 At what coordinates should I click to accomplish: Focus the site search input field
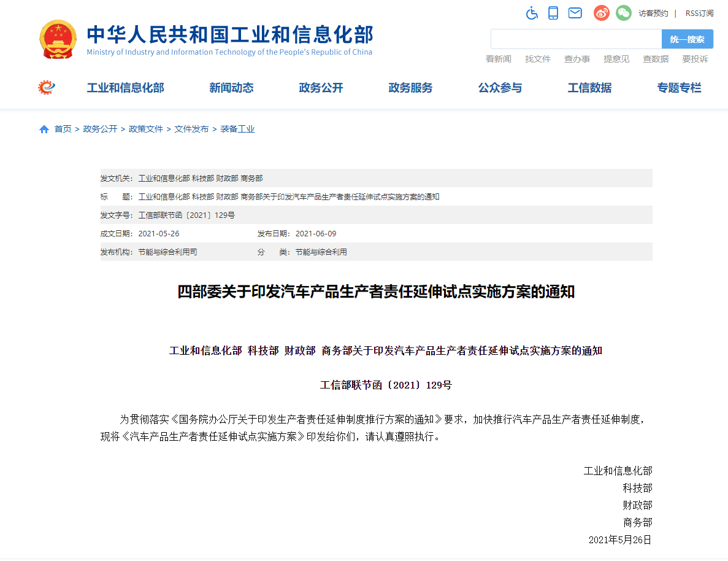coord(576,39)
